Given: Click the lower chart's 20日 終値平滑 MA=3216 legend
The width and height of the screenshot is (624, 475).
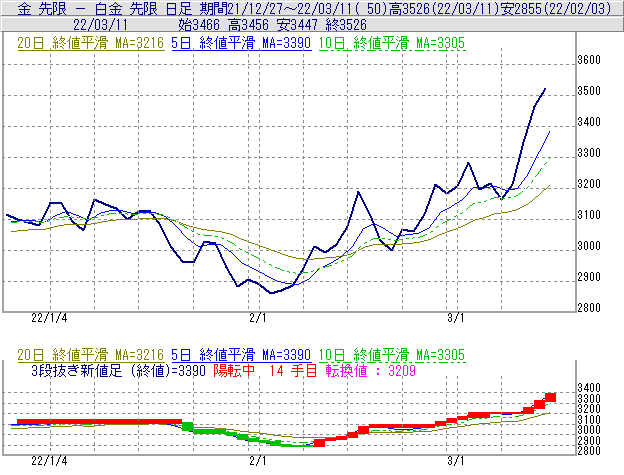Looking at the screenshot, I should click(90, 354).
